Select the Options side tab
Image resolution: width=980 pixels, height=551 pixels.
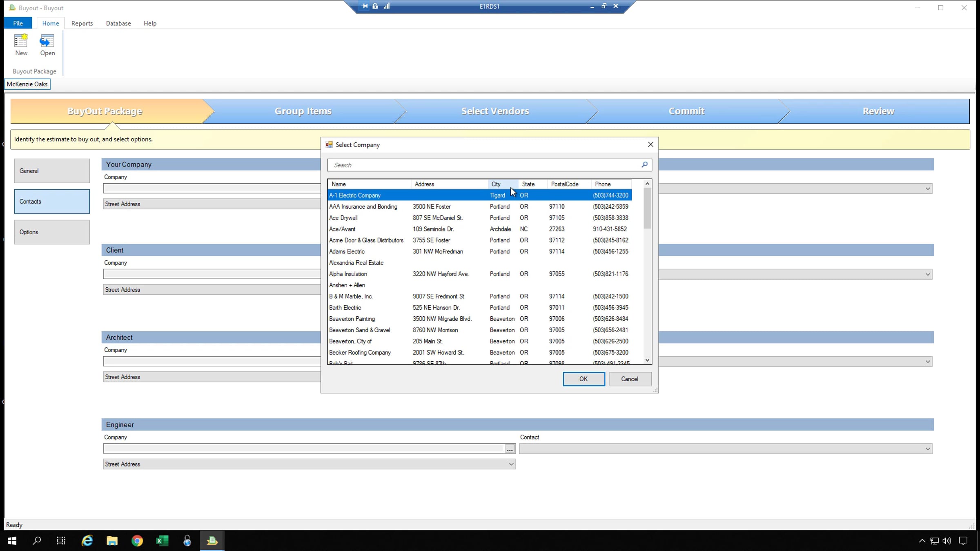(x=52, y=232)
